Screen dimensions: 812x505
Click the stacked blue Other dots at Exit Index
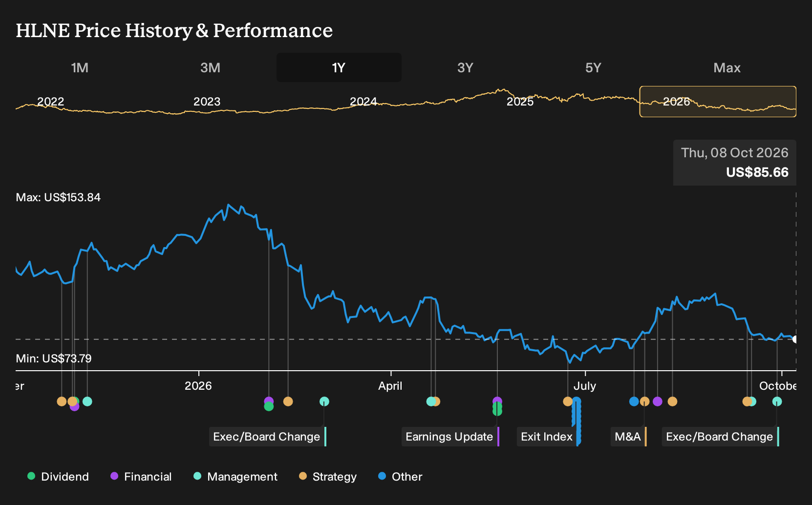tap(577, 420)
